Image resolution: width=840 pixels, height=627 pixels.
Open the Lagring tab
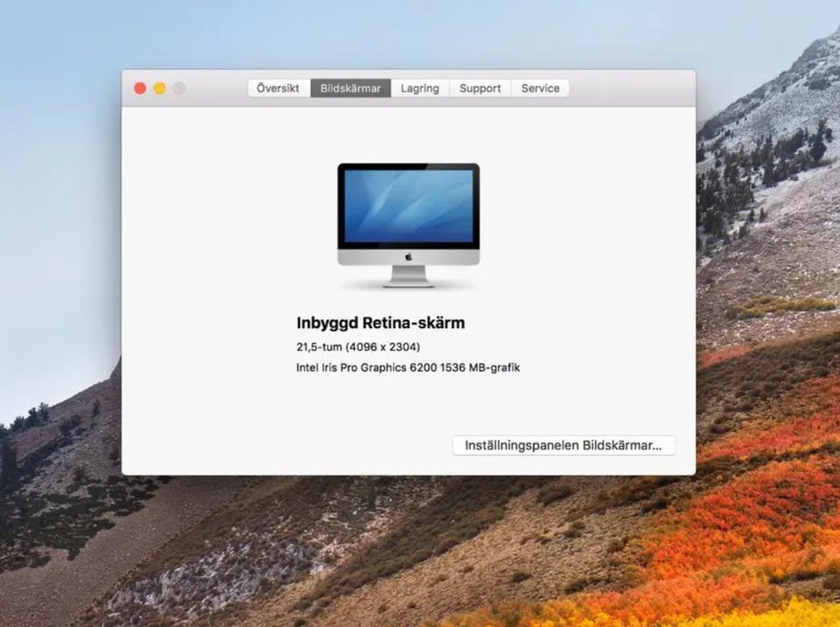(420, 88)
